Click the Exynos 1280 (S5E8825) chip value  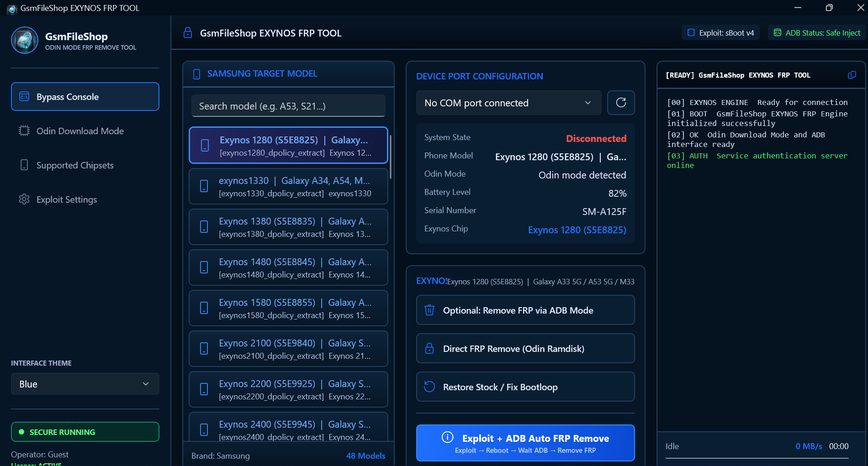pos(577,230)
